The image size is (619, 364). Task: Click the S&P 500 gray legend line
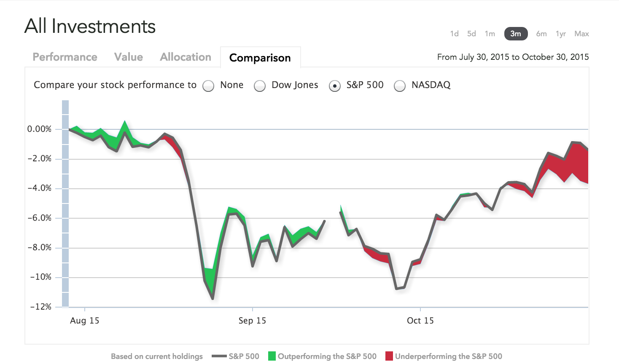point(219,356)
